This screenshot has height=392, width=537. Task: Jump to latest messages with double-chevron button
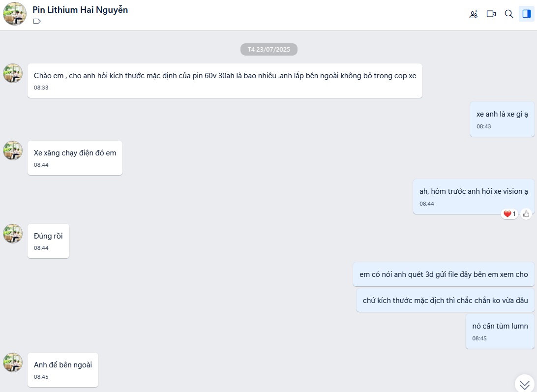click(525, 384)
